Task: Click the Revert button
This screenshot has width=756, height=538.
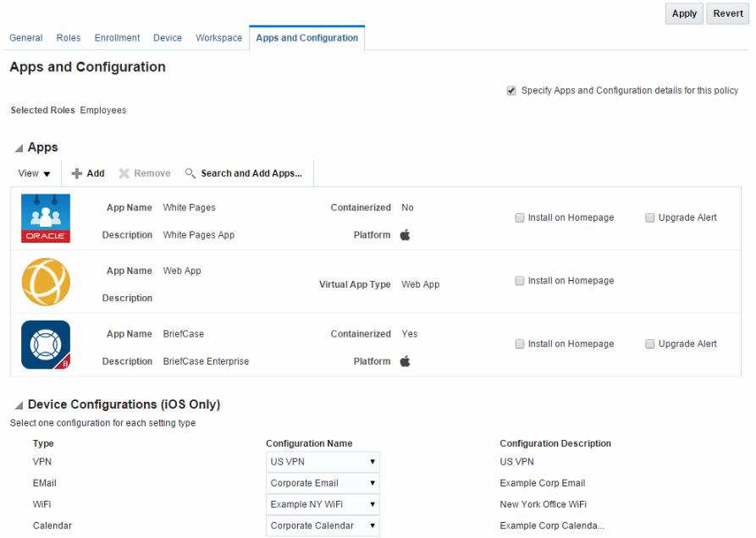Action: coord(728,14)
